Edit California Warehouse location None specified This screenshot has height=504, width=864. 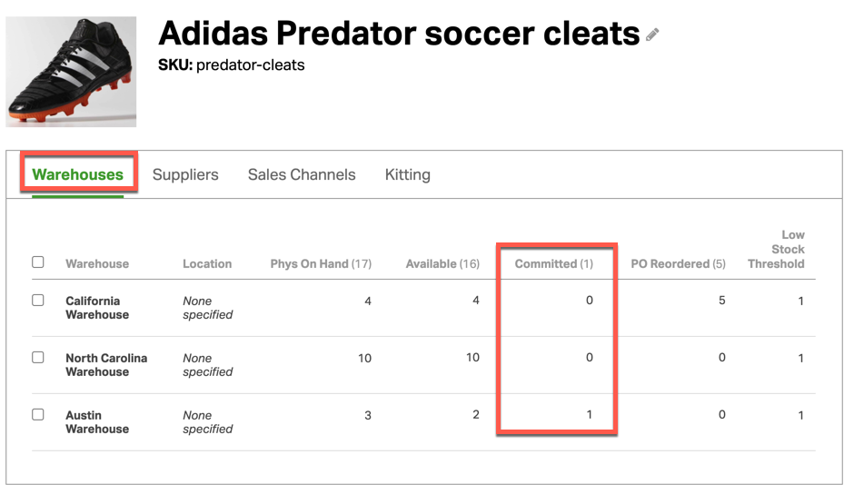tap(208, 308)
